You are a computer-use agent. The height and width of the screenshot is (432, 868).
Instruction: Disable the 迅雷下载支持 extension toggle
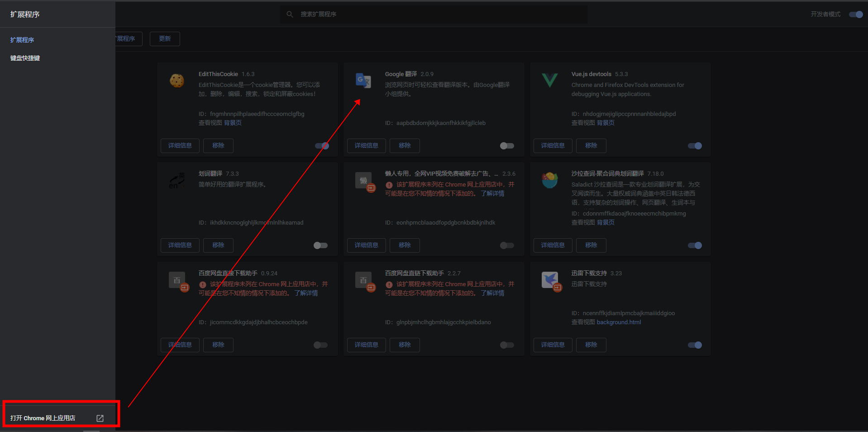pos(695,345)
